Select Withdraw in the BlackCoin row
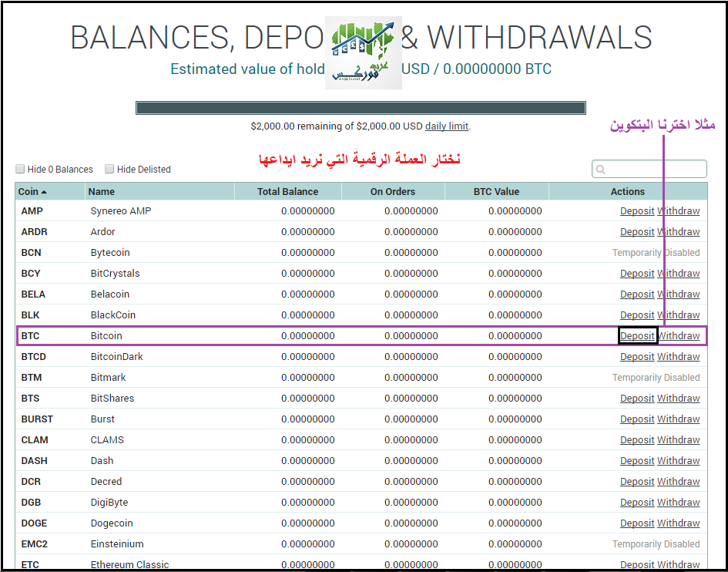This screenshot has height=572, width=728. click(x=679, y=315)
